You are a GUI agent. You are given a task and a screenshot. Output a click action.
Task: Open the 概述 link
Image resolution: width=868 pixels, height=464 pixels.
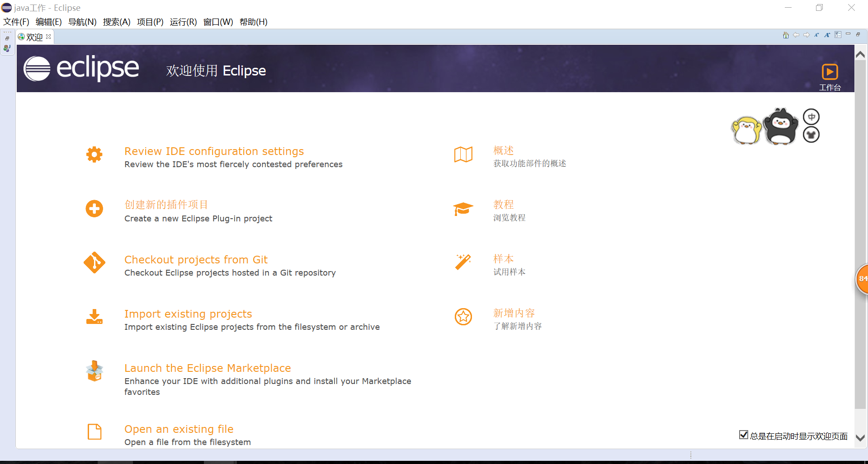pyautogui.click(x=504, y=150)
